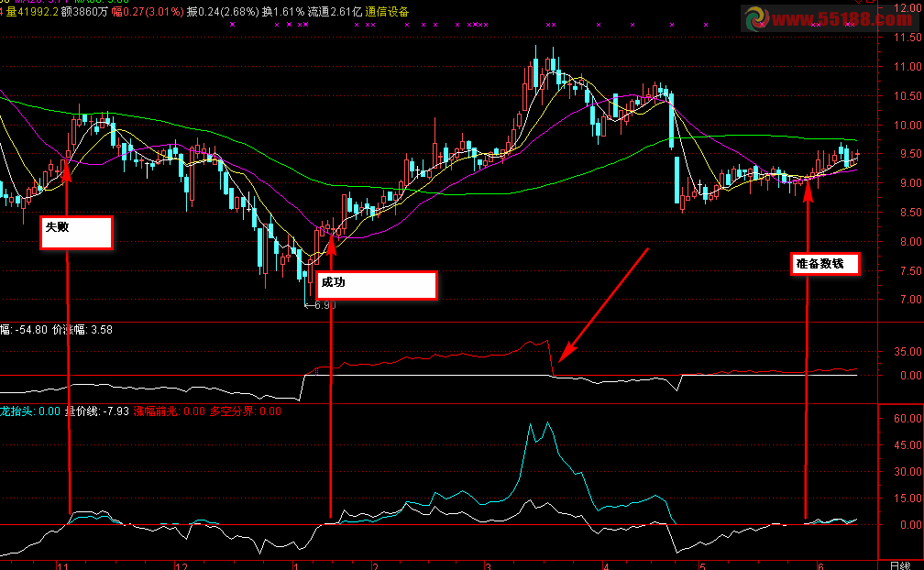Select the 15.00 lower indicator axis label
This screenshot has height=570, width=924.
click(907, 499)
